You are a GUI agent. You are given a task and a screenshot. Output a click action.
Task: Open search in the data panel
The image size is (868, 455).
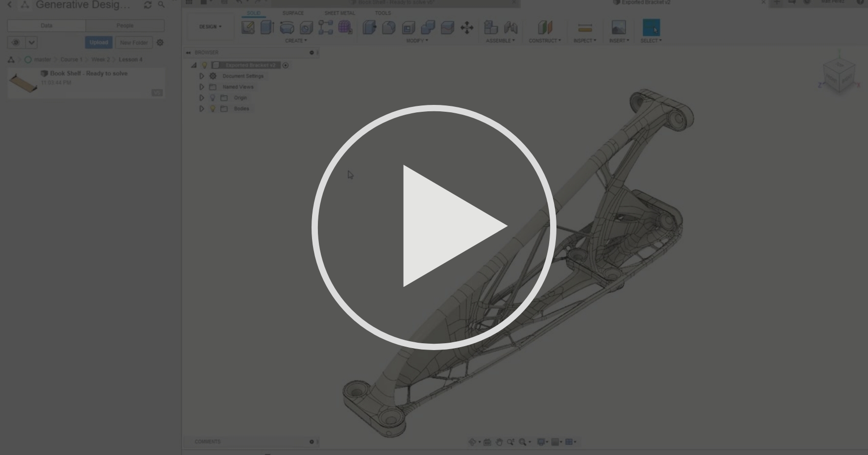coord(161,5)
